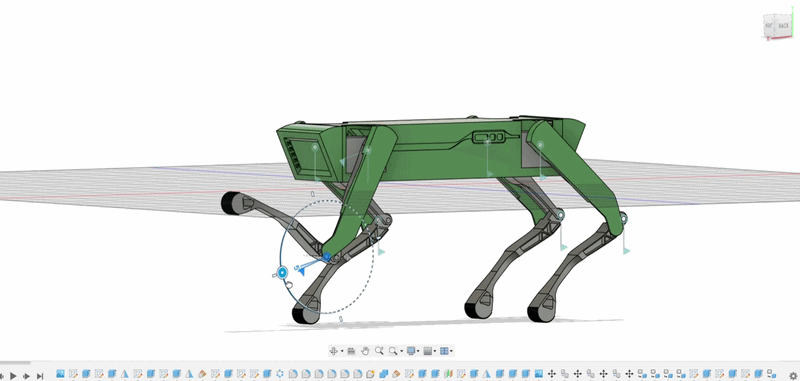
Task: Step the timeline forward one feature
Action: click(x=26, y=376)
